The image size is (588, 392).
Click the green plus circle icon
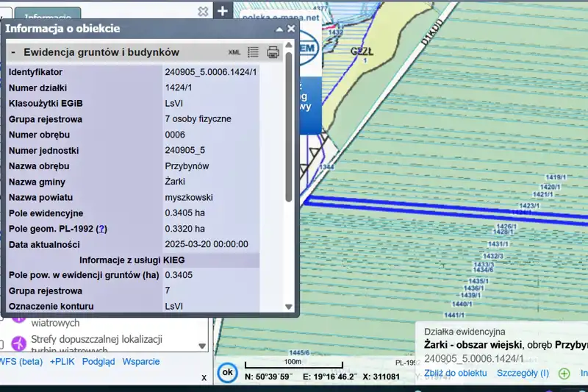[564, 373]
